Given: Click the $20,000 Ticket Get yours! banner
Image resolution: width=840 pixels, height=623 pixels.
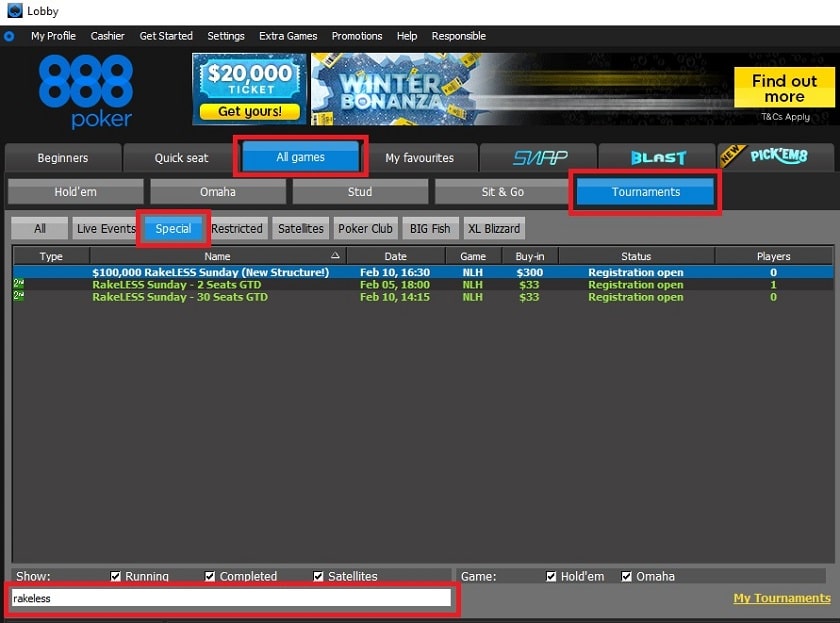Looking at the screenshot, I should tap(249, 89).
